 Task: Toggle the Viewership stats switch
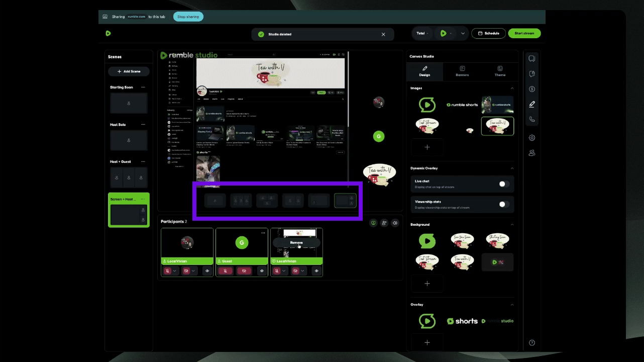(x=504, y=204)
